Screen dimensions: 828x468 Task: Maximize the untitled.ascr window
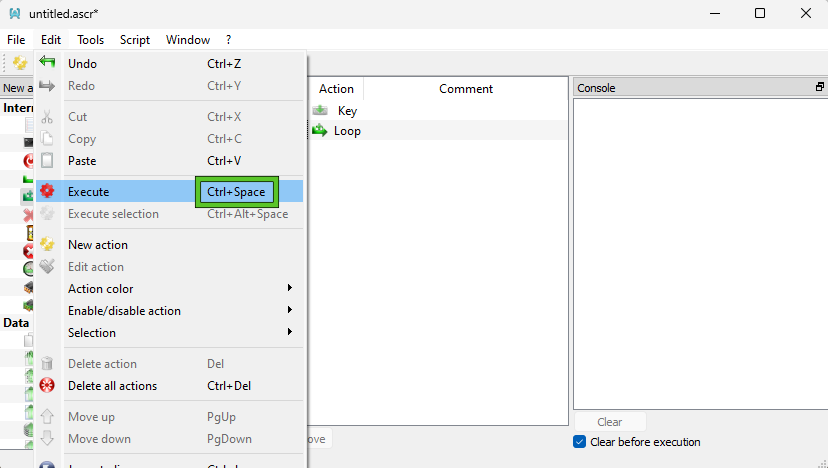(x=760, y=13)
